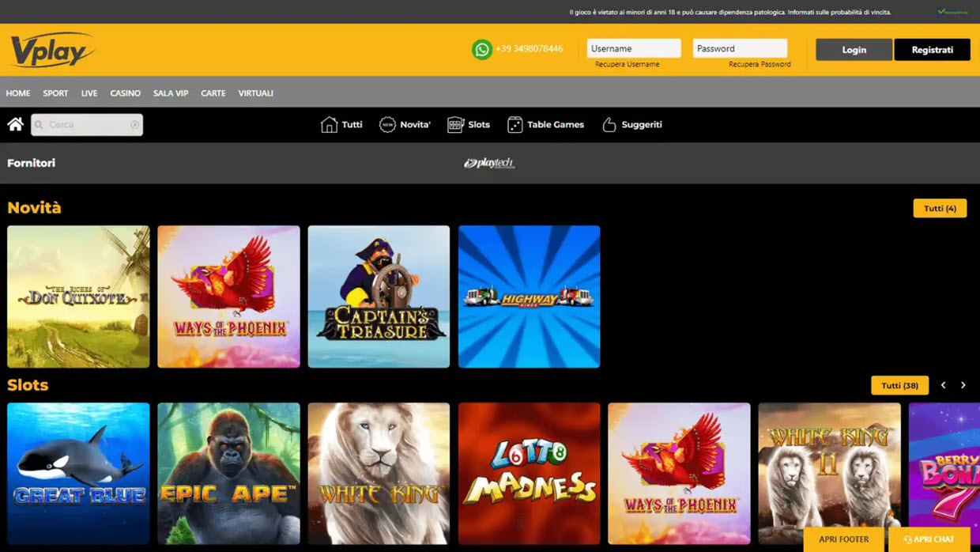Viewport: 980px width, 552px height.
Task: Click the Tutti house icon
Action: [329, 124]
